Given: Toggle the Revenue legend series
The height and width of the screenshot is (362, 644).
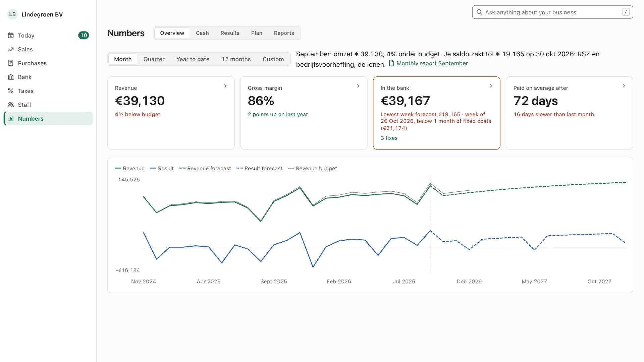Looking at the screenshot, I should coord(130,169).
